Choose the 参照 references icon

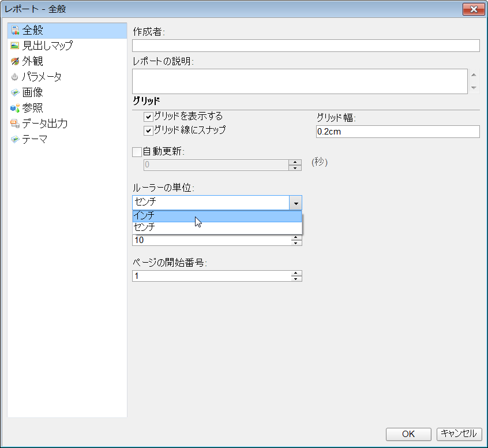[15, 108]
